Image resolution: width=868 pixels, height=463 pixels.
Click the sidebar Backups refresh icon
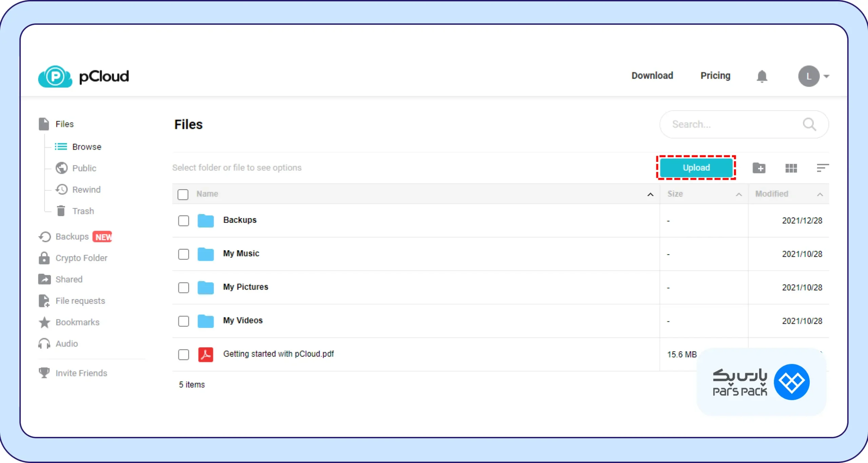(44, 237)
